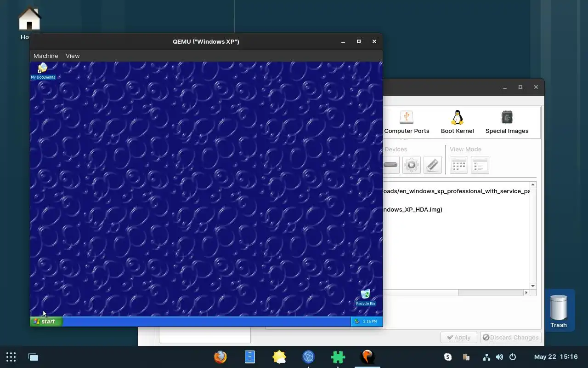The image size is (588, 368).
Task: Click the device settings gear button
Action: 412,165
